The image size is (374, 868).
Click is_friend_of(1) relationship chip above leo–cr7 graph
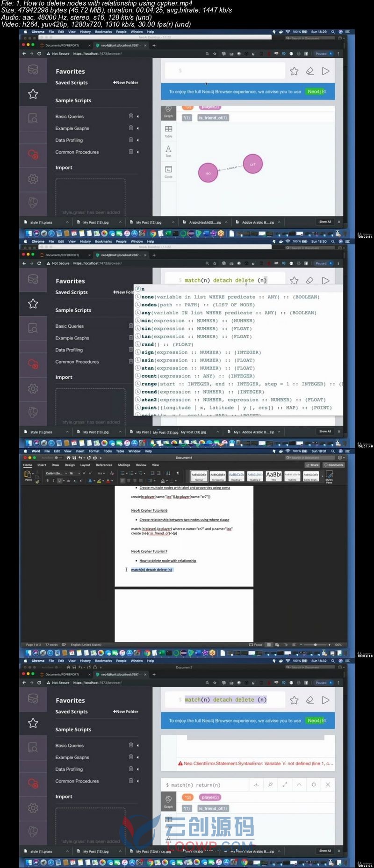213,118
